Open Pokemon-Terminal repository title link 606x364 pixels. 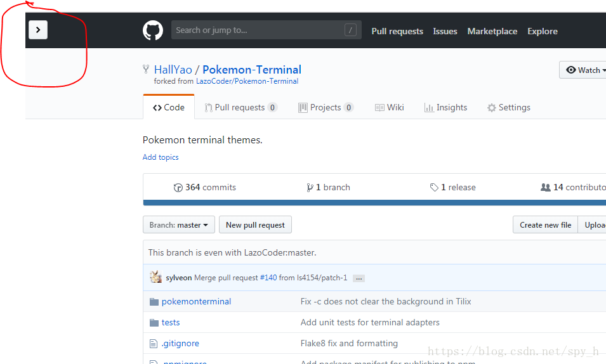251,70
